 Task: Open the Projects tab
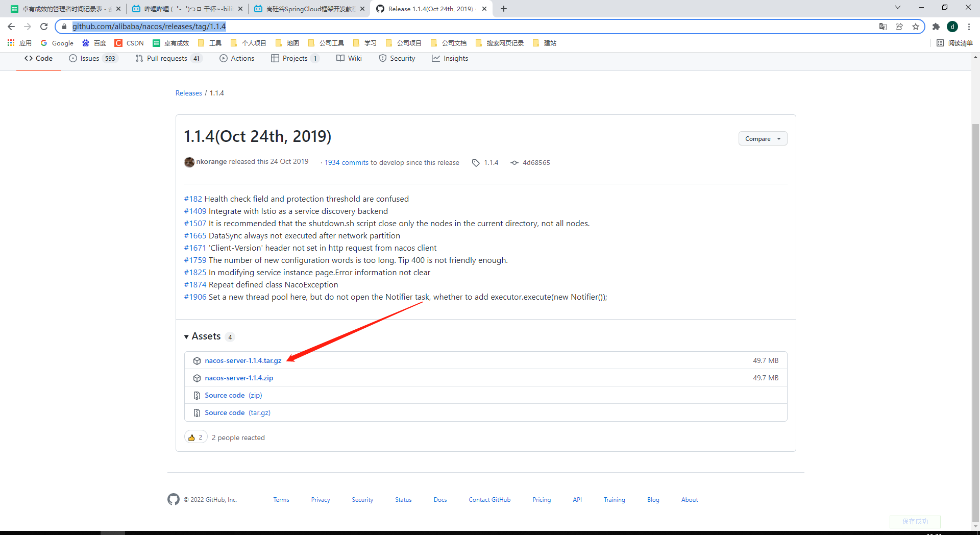pyautogui.click(x=295, y=59)
